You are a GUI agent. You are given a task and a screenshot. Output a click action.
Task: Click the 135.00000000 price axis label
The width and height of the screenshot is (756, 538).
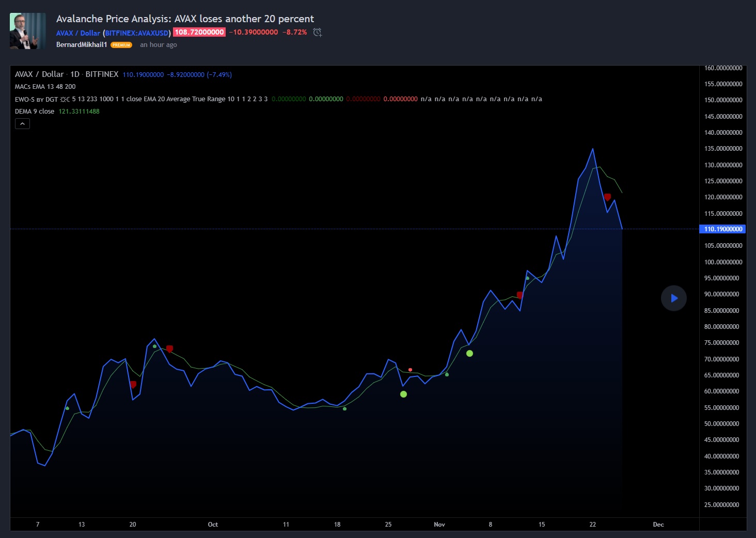[x=723, y=149]
